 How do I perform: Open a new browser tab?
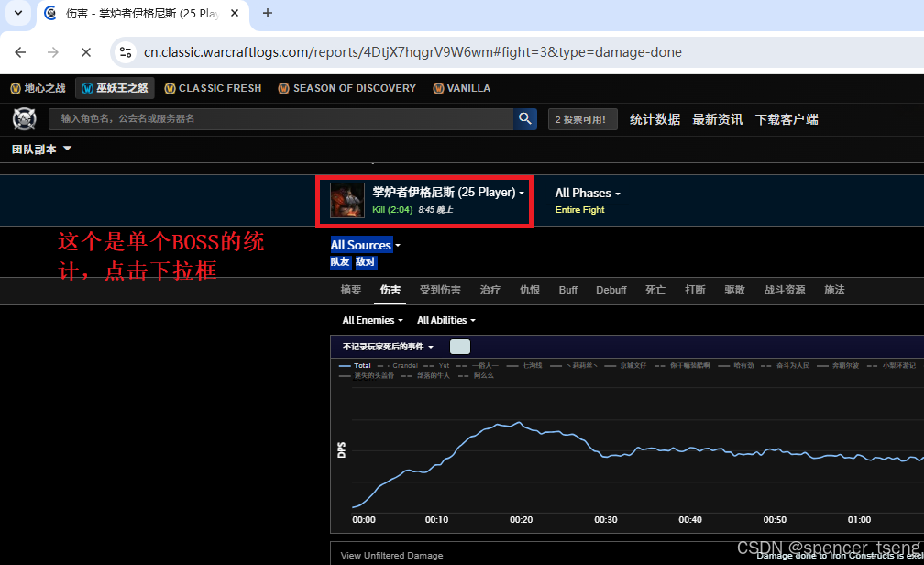click(x=268, y=13)
